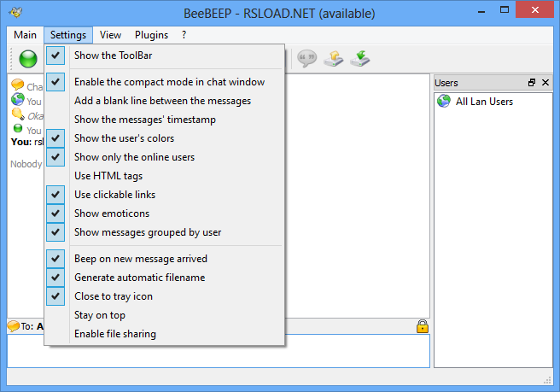Click the Users panel title
Screen dimensions: 560x392
pos(446,83)
